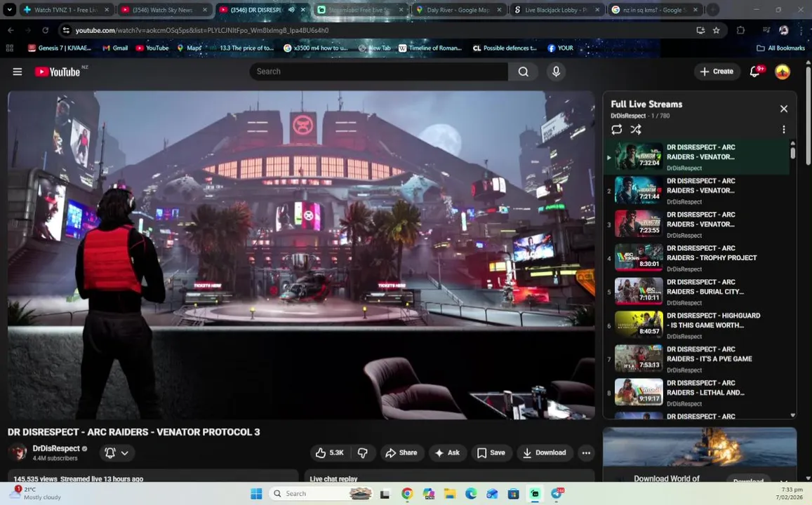This screenshot has width=812, height=505.
Task: Switch to the Live Blackjack Lobby tab
Action: pyautogui.click(x=556, y=10)
